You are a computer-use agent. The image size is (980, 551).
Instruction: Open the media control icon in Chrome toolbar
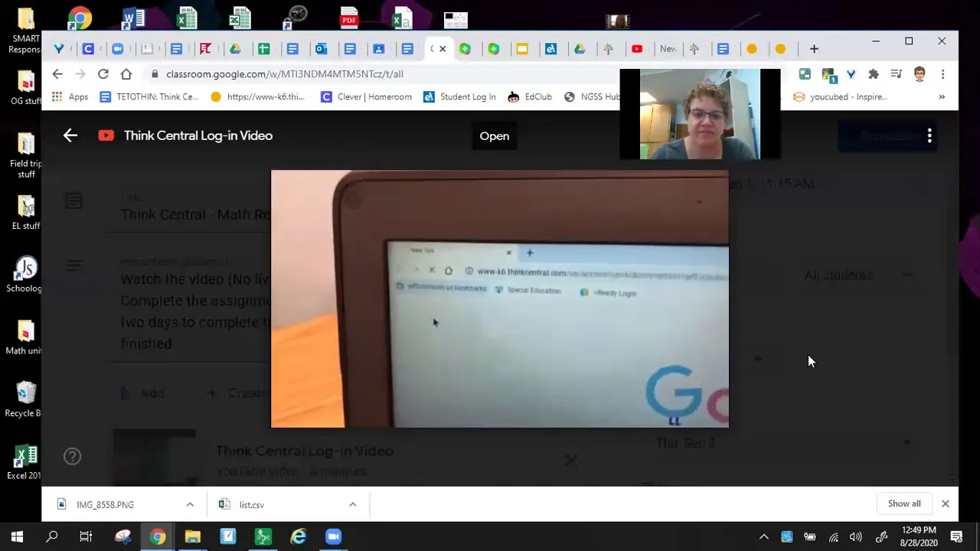[x=897, y=74]
